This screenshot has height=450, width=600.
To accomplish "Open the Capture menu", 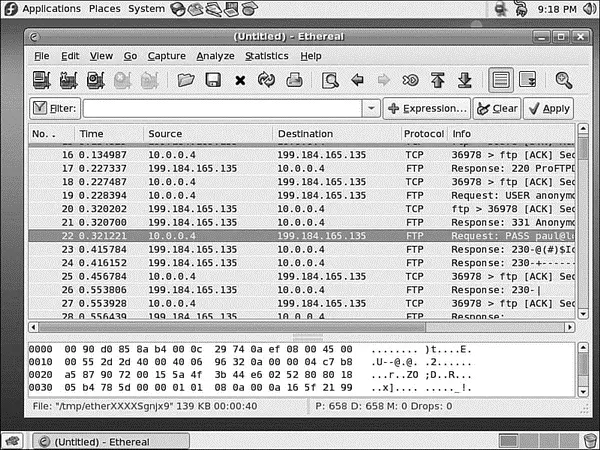I will (x=167, y=56).
